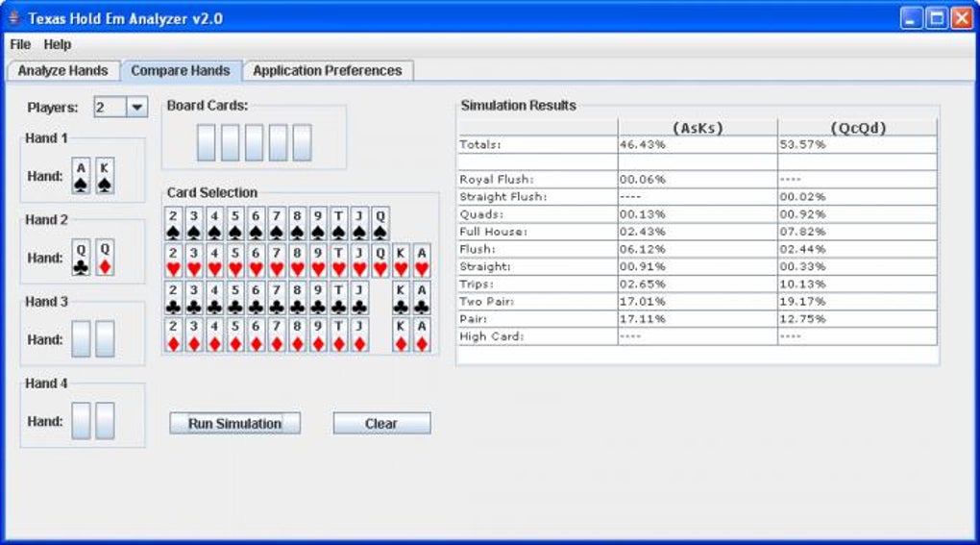Click the 46.43% totals value

click(643, 144)
